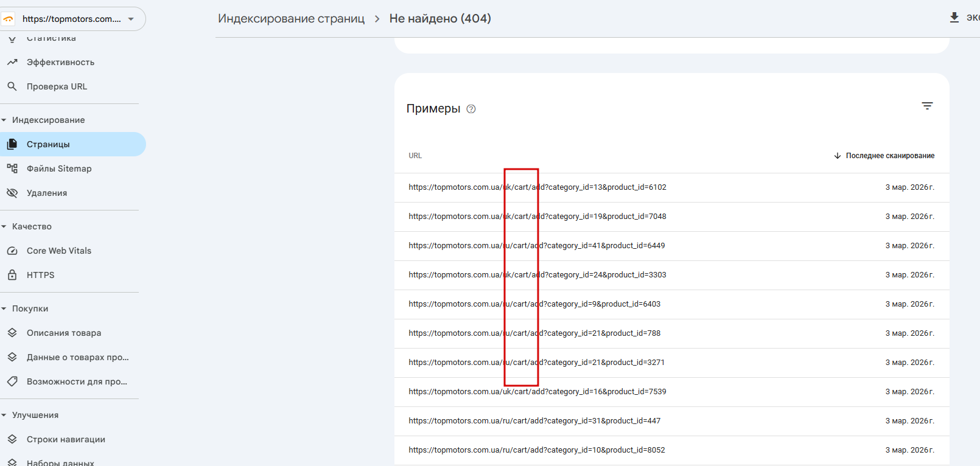Click the export download icon
980x466 pixels.
[x=954, y=18]
